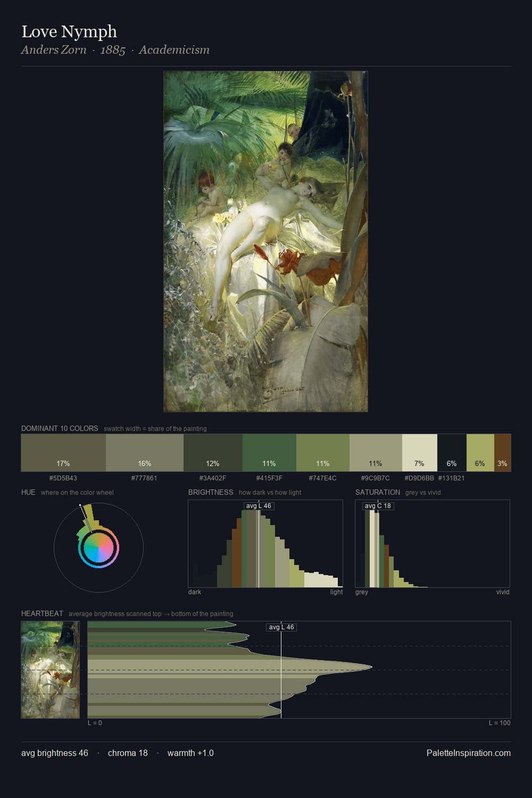Open PaletteInspiration.com link
Screen dimensions: 532x798
click(469, 753)
